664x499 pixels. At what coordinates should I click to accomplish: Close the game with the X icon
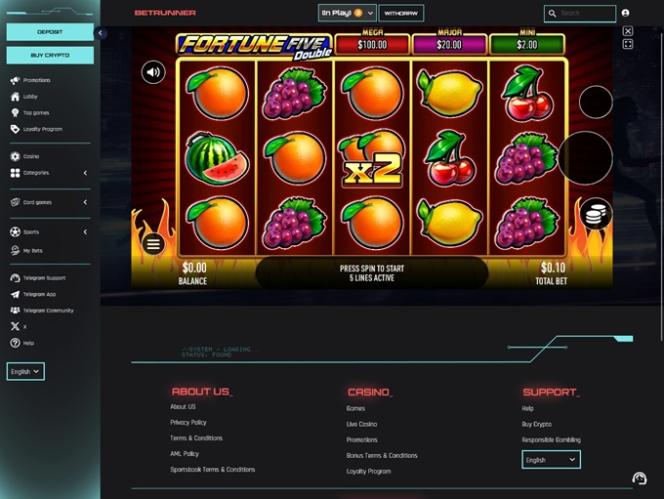(x=628, y=31)
